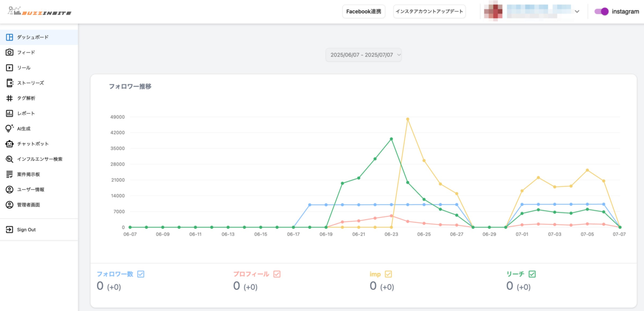Click the Sign Out arrow icon
The image size is (644, 311).
pos(9,229)
